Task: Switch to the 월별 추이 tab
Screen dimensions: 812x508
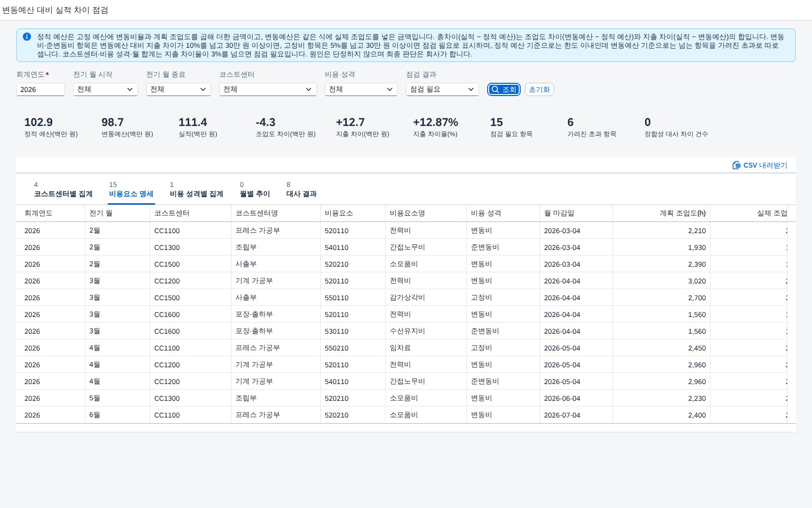Action: 255,189
